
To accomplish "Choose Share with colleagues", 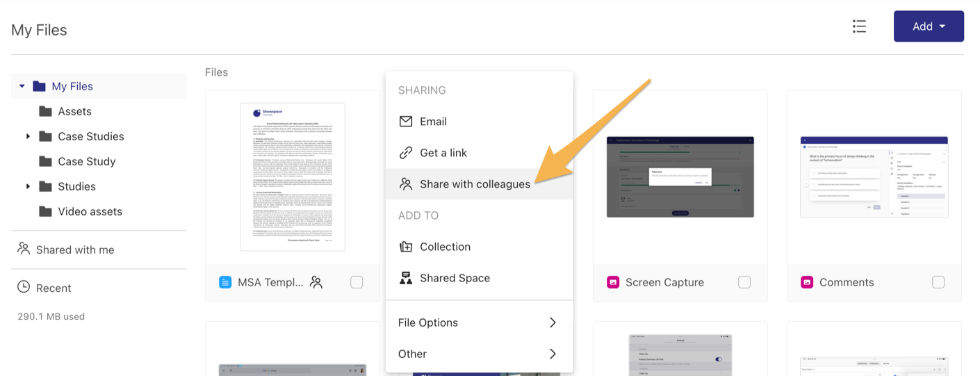I will coord(475,184).
